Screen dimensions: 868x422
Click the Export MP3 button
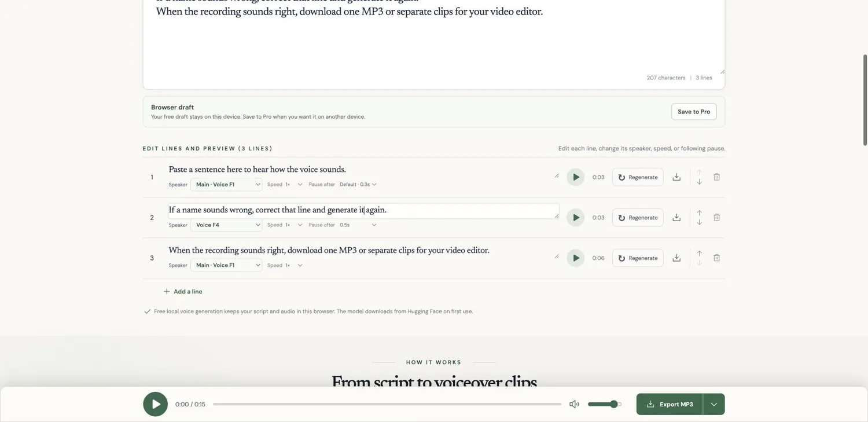(x=670, y=404)
